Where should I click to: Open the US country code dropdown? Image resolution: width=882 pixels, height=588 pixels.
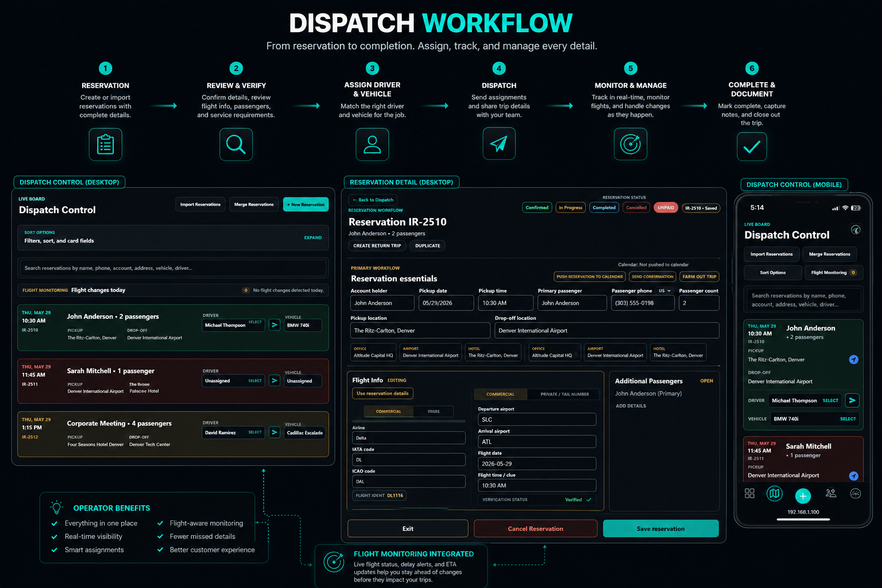pos(665,291)
